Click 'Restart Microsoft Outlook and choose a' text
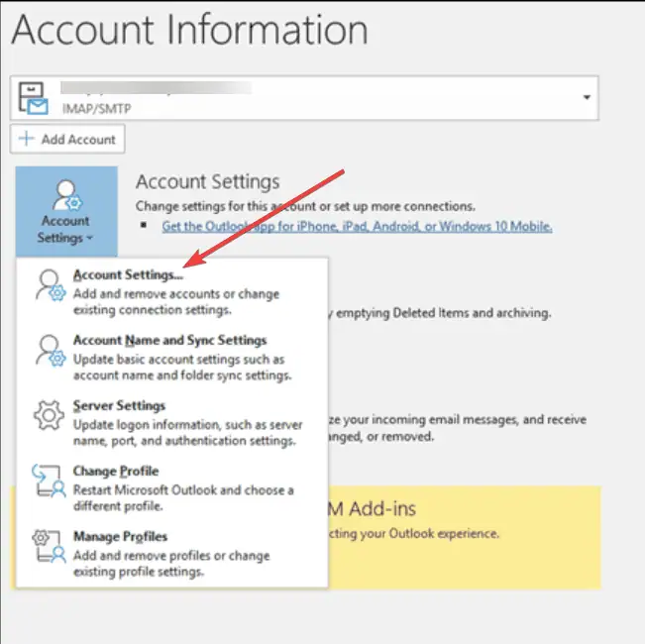 tap(183, 490)
